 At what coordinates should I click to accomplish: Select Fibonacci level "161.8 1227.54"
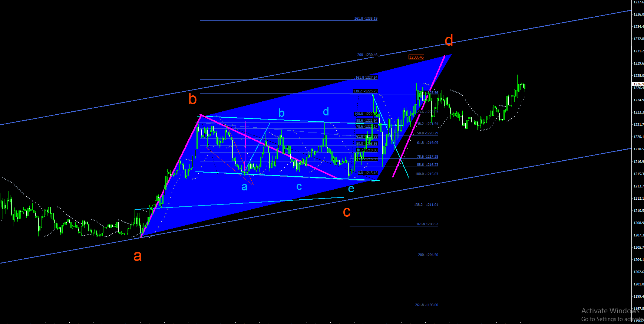tap(367, 78)
